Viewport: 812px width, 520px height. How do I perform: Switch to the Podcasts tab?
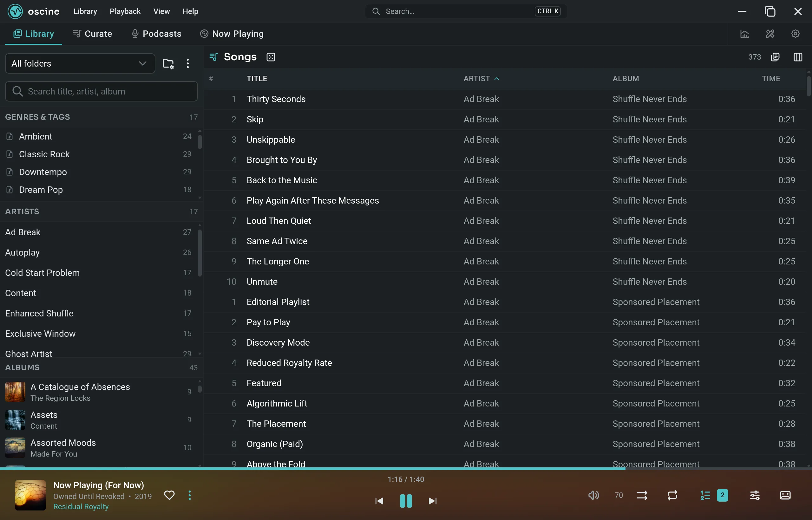156,34
